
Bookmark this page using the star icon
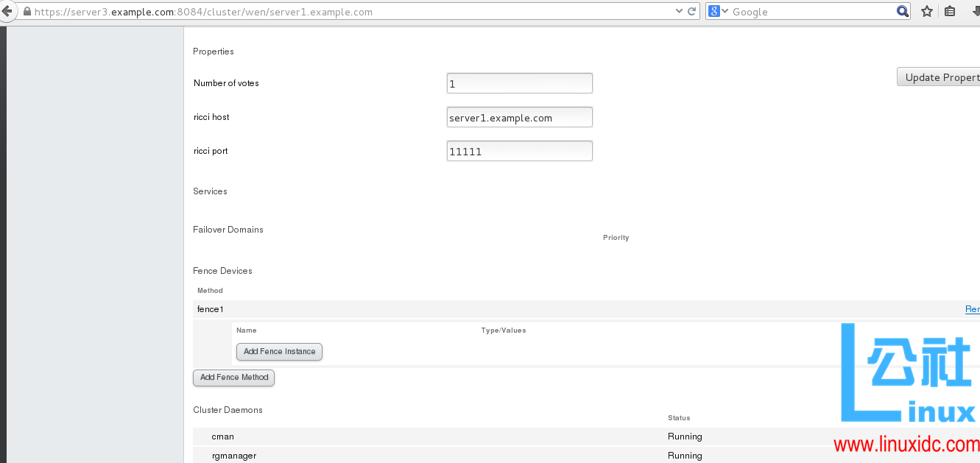click(926, 11)
